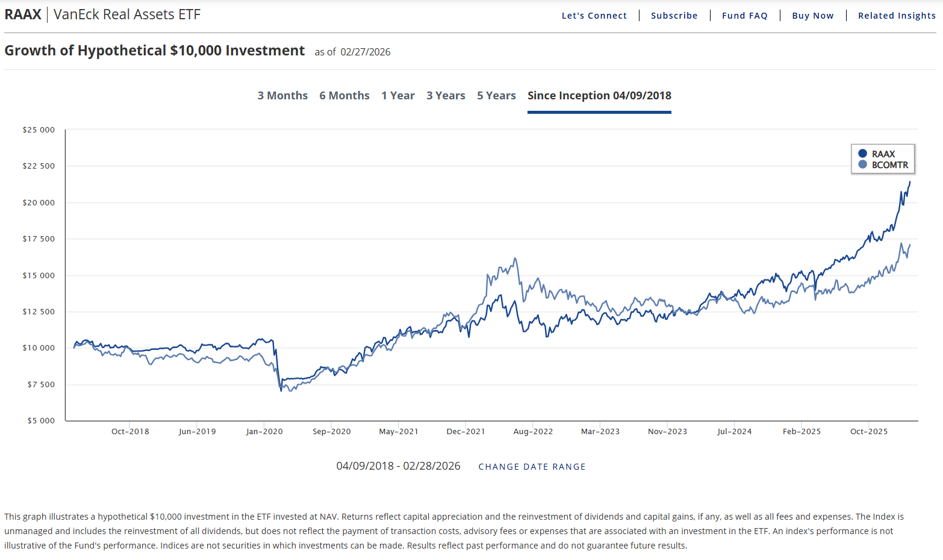This screenshot has height=560, width=943.
Task: Show the 1 Year performance tab
Action: [398, 96]
